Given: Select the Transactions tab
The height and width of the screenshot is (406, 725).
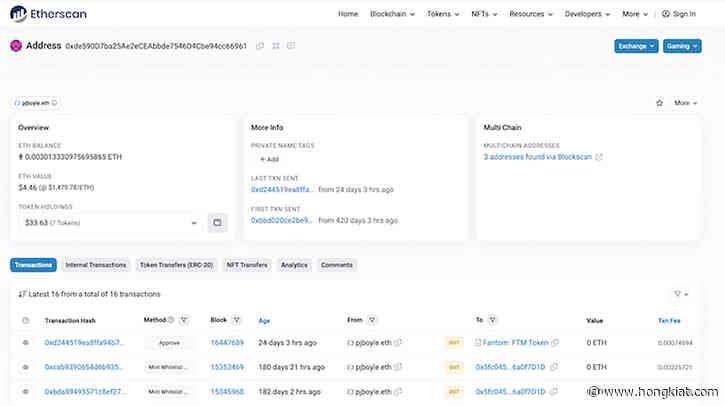Looking at the screenshot, I should pyautogui.click(x=33, y=265).
